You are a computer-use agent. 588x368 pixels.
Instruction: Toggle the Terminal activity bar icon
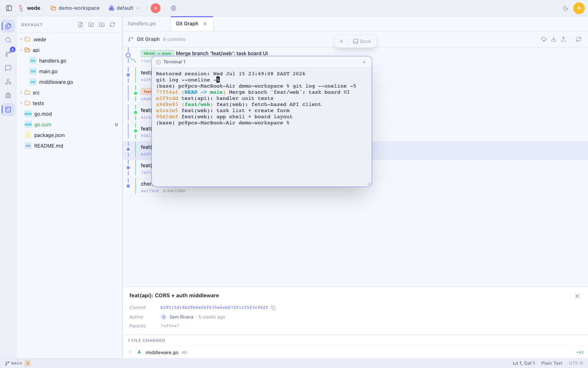(8, 110)
